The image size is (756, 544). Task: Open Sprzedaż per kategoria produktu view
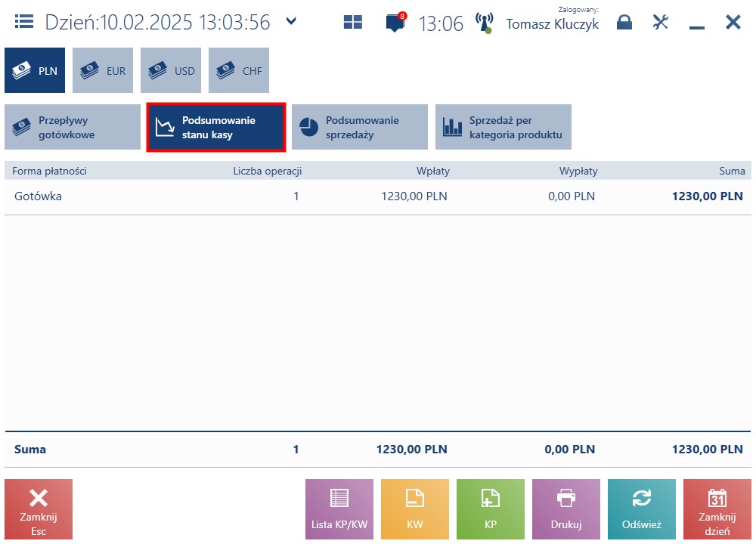[x=503, y=127]
